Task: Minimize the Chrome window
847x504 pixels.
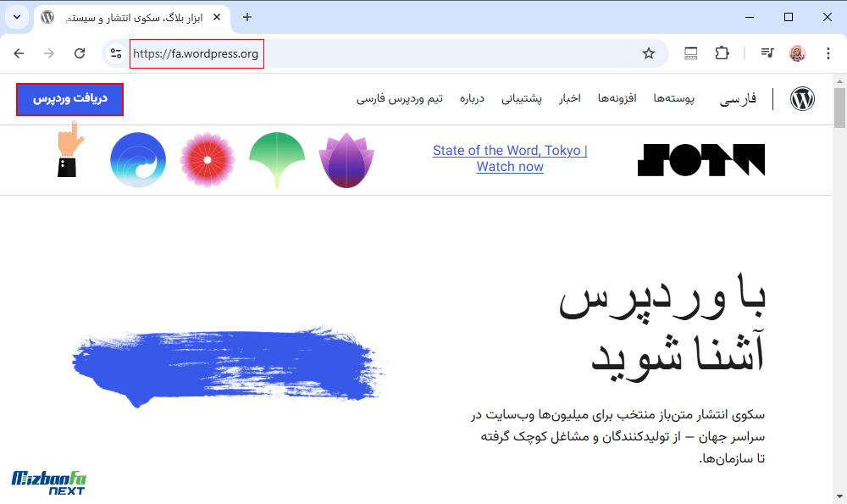Action: point(750,17)
